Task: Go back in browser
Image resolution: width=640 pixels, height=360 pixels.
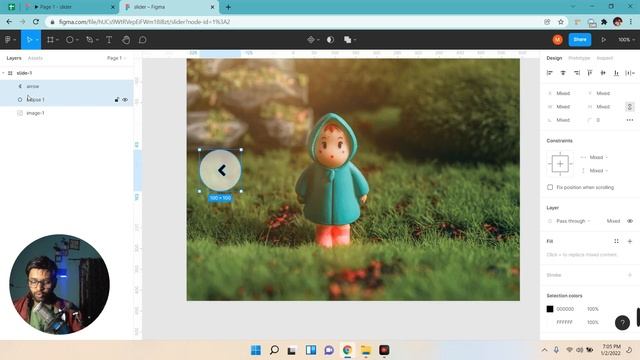Action: click(x=9, y=22)
